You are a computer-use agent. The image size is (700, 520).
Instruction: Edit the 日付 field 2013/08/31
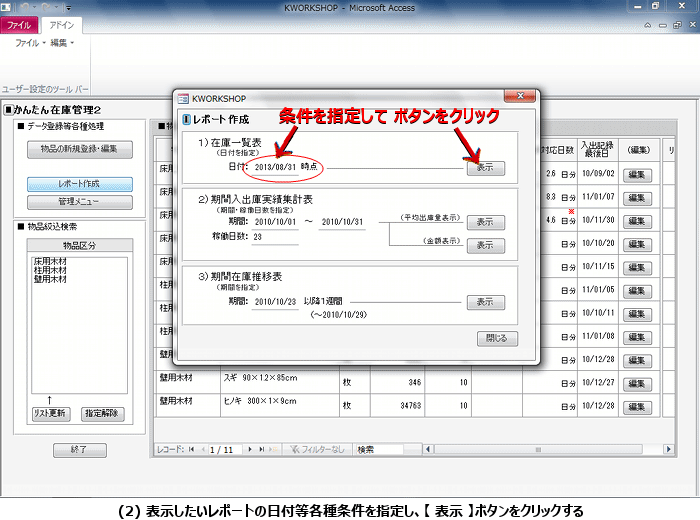[x=275, y=167]
